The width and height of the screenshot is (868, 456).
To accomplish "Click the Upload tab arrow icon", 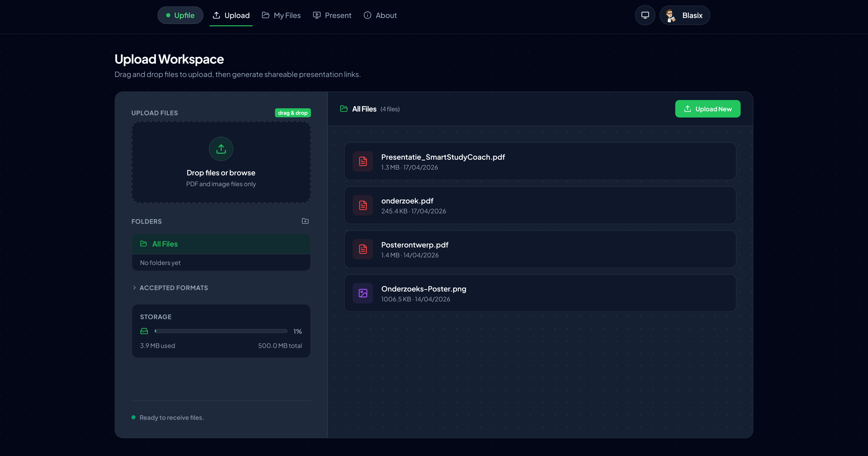I will 216,15.
